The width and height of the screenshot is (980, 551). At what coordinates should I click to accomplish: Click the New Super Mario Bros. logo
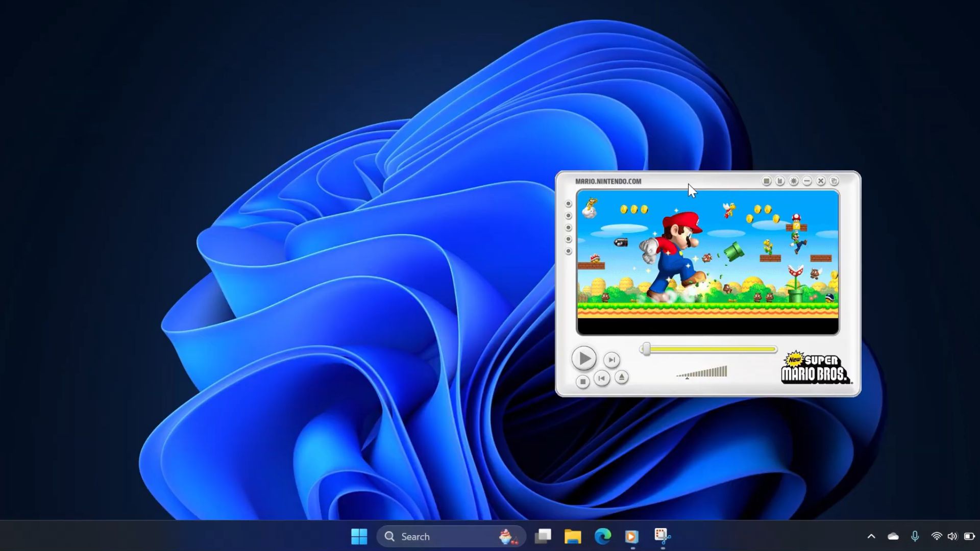pos(816,367)
